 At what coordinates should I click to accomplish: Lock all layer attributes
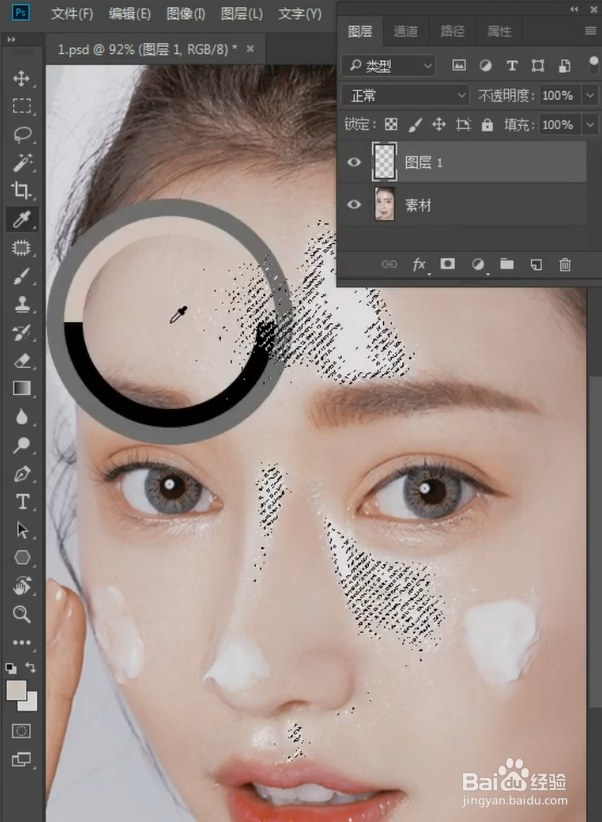click(x=487, y=124)
